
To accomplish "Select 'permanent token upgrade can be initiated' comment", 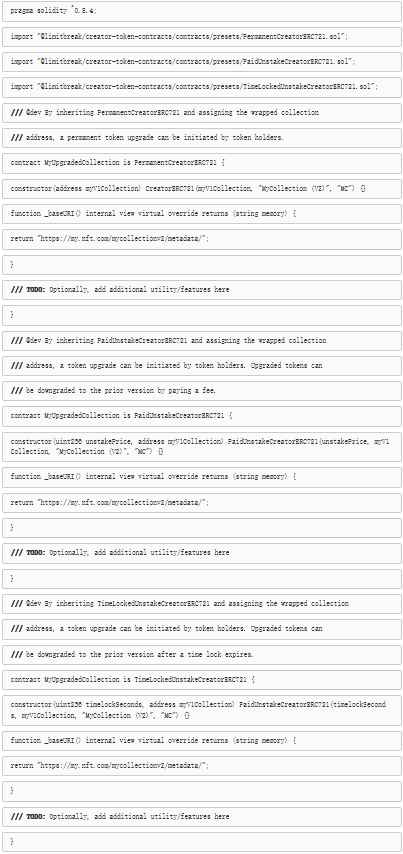I will pyautogui.click(x=202, y=138).
